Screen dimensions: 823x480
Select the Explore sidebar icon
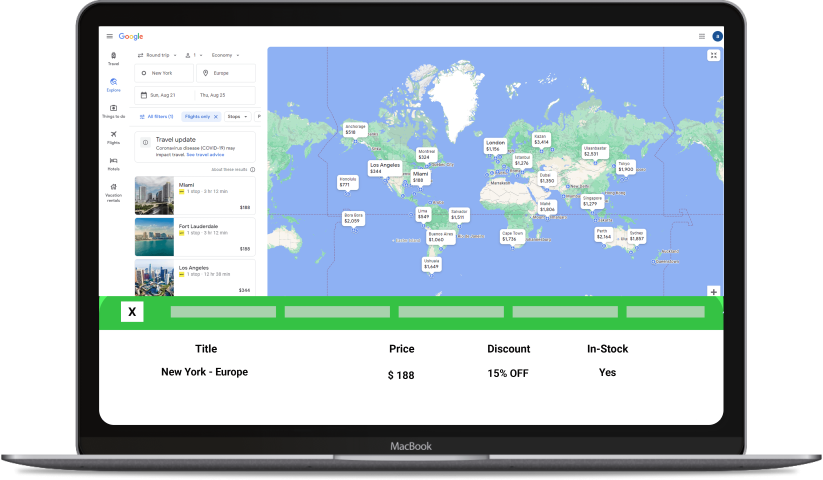pyautogui.click(x=113, y=84)
